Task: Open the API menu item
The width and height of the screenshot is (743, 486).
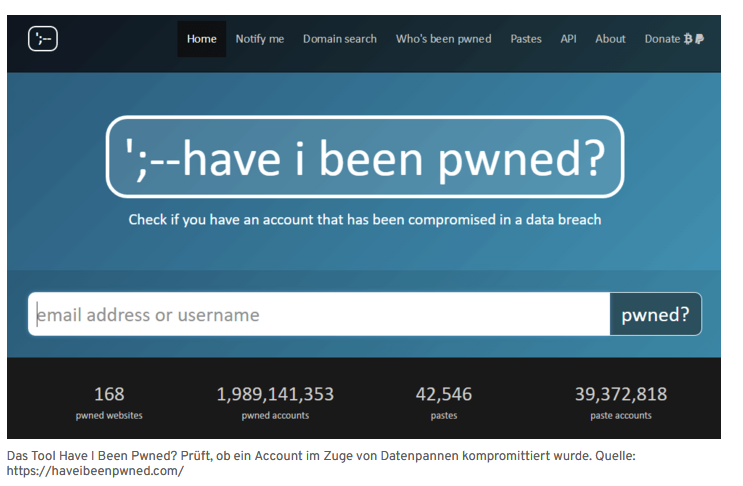Action: 569,39
